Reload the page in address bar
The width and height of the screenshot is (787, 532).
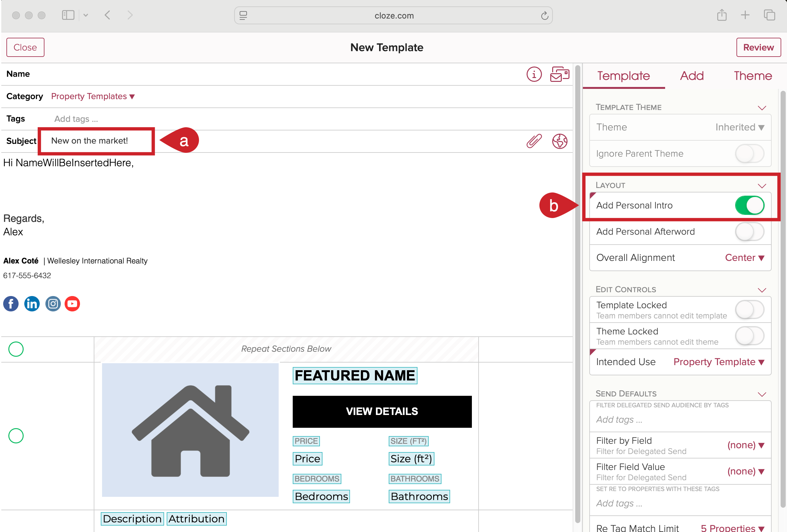[544, 16]
